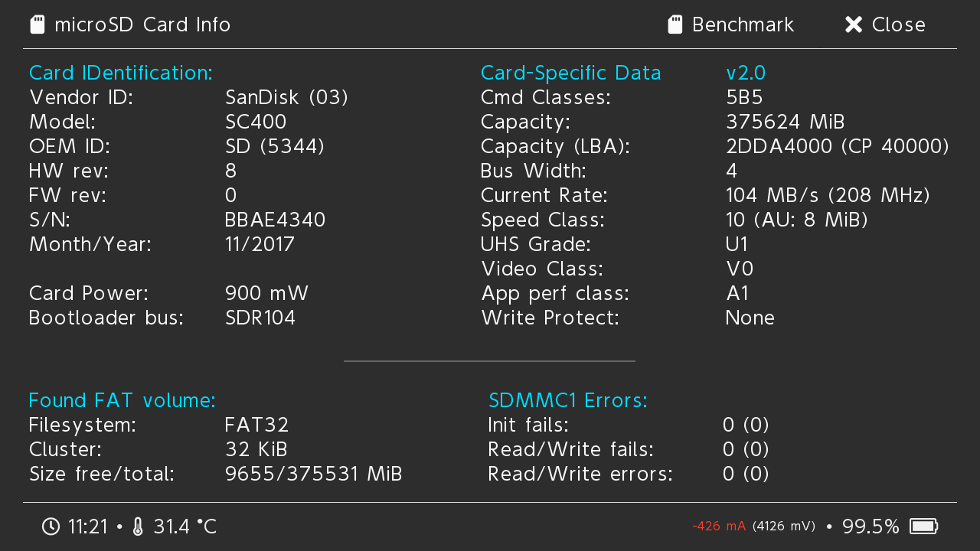Click the red -426 mA current reading

coord(719,527)
